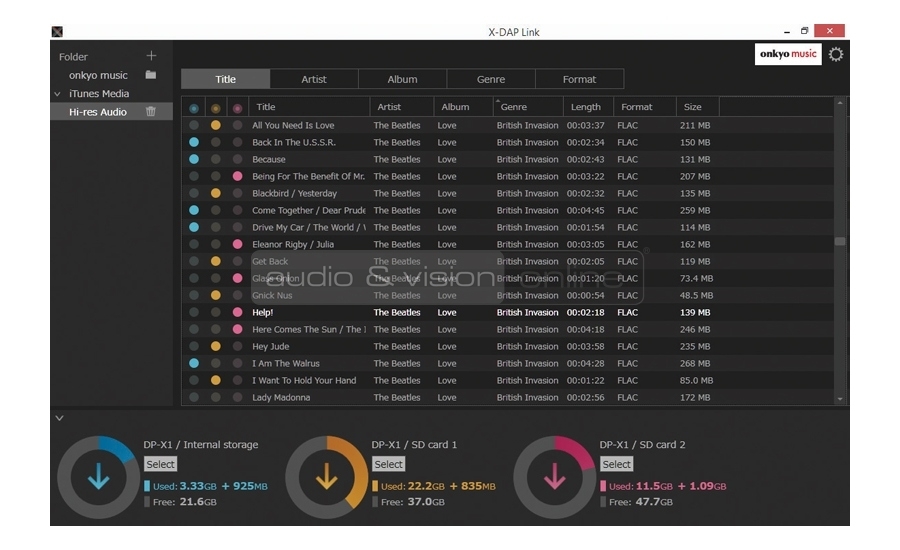Toggle blue dot for Drive My Car
The width and height of the screenshot is (900, 550).
(194, 227)
